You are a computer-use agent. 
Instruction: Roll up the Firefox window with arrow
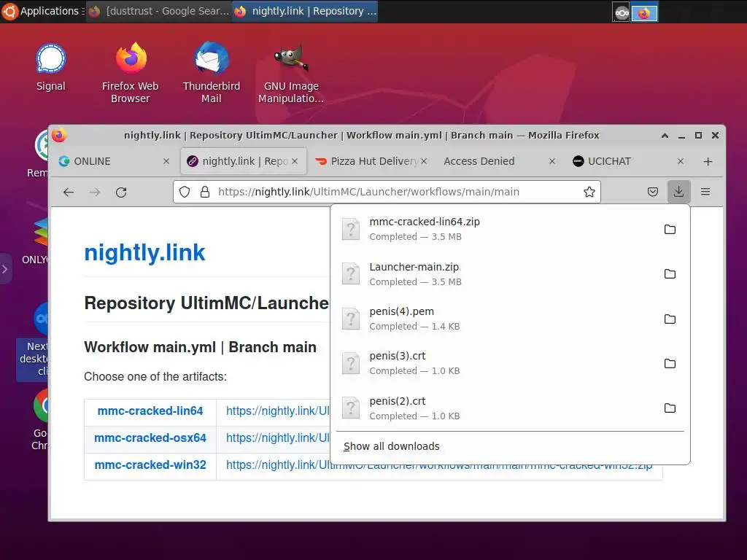(665, 136)
